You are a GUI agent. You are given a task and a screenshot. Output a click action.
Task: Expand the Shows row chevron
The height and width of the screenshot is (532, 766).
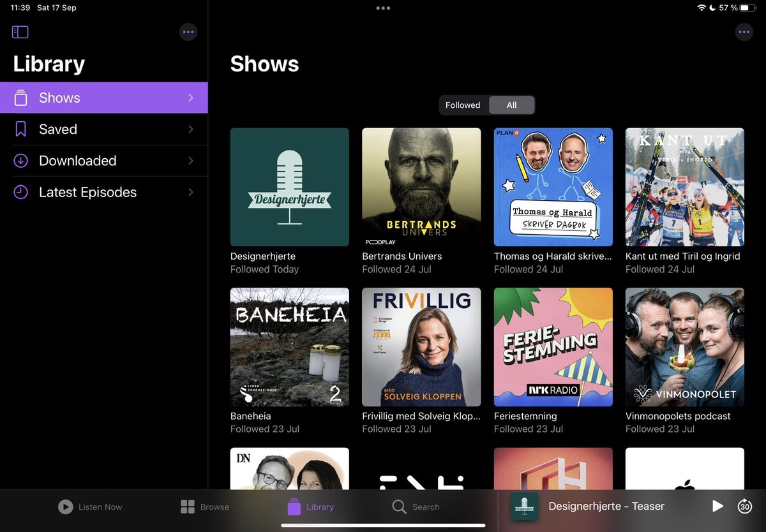coord(191,98)
